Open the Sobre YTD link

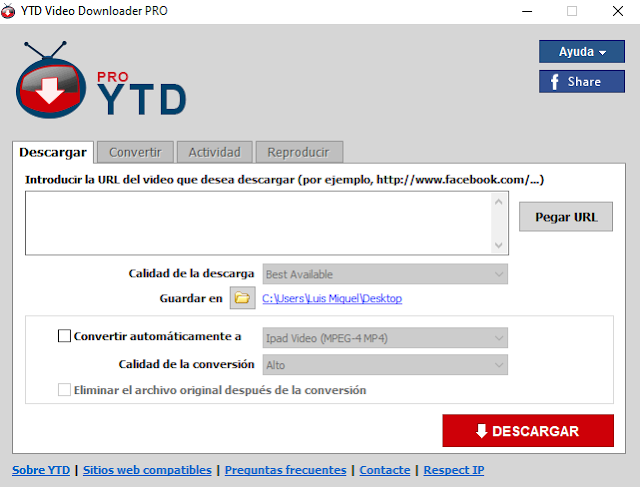click(41, 470)
